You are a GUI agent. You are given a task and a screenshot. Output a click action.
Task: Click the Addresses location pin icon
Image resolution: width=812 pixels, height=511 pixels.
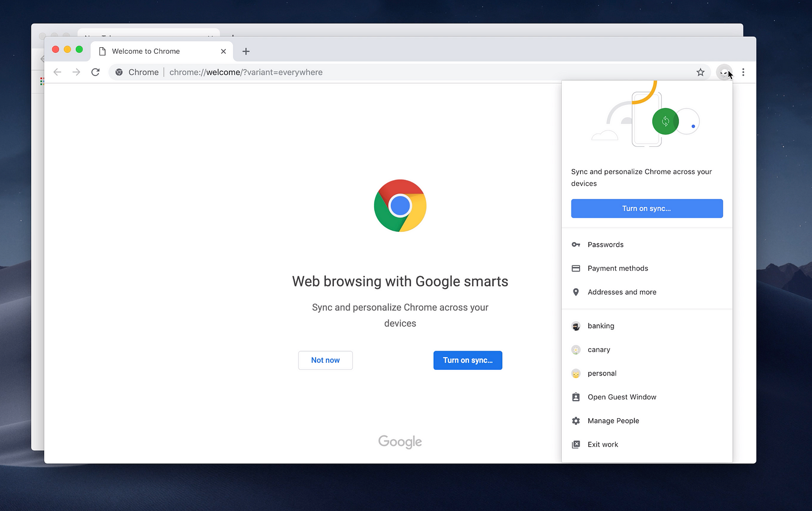tap(576, 292)
